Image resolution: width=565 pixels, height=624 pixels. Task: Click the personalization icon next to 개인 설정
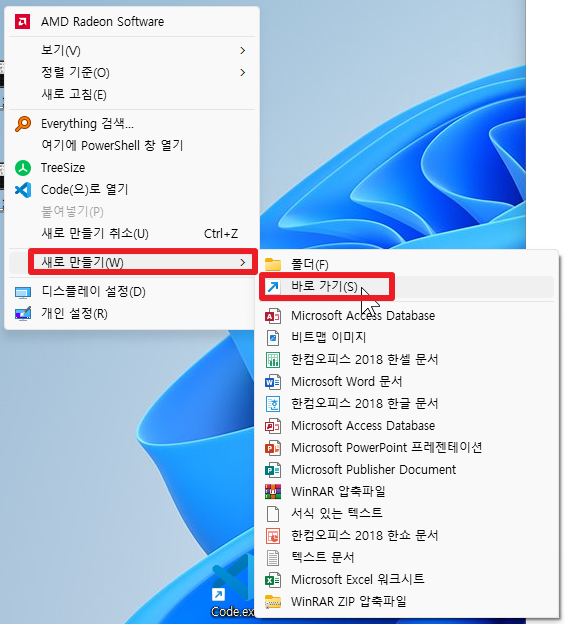click(x=23, y=314)
